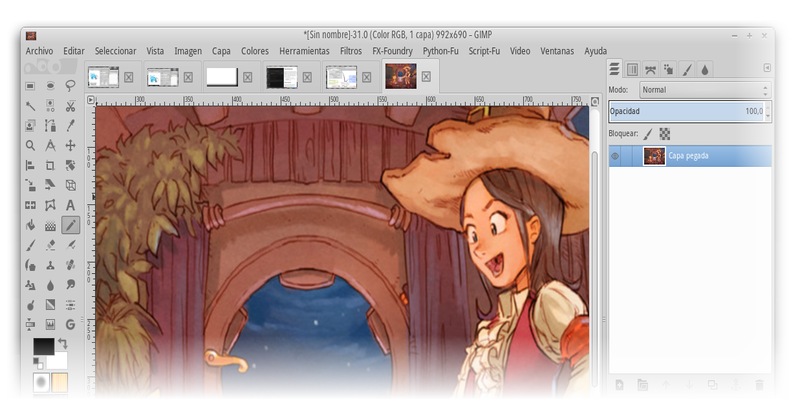Select the Heal bandage tool

tap(70, 265)
